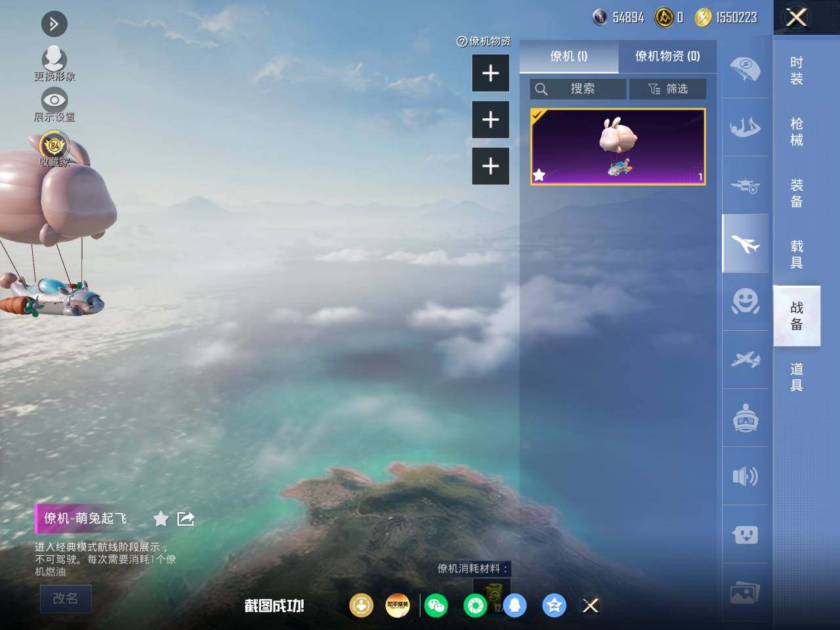
Task: Dismiss the screenshot share bar
Action: click(x=591, y=606)
